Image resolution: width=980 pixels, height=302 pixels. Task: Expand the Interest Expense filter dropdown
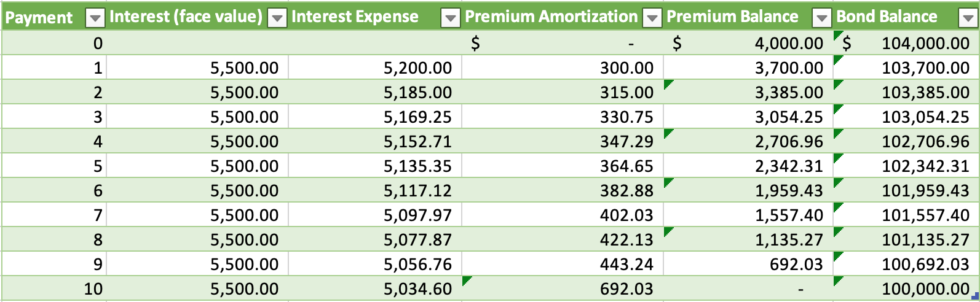pos(451,18)
